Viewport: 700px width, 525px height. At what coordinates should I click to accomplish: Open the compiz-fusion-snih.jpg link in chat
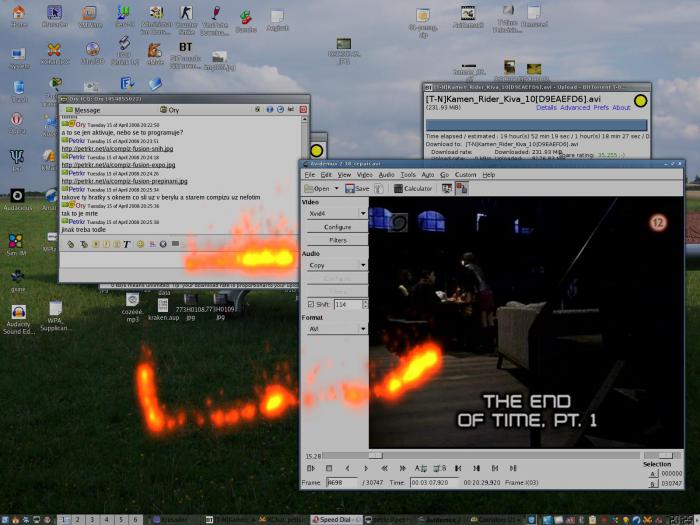117,149
